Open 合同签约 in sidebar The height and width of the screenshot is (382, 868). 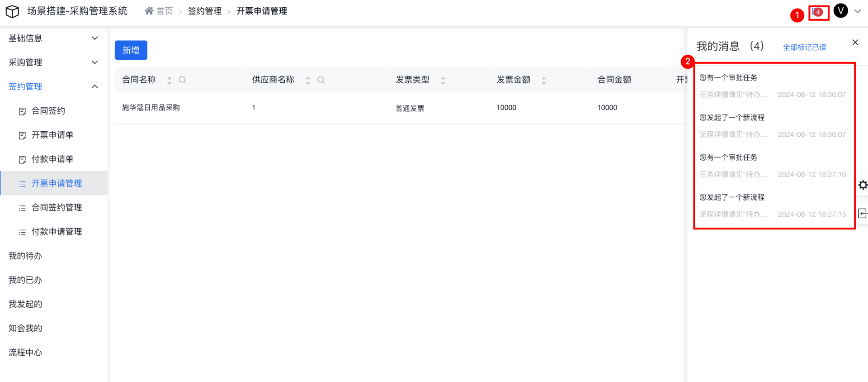48,111
